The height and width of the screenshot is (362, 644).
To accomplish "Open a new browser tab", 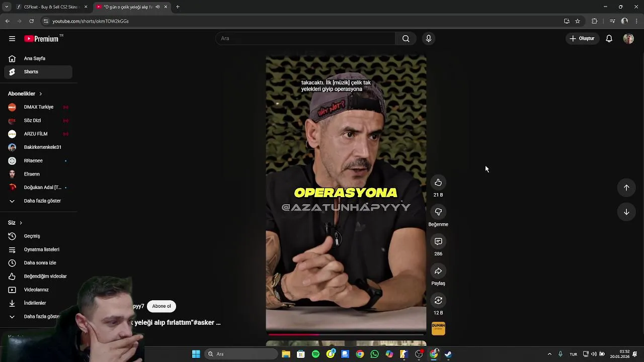I will tap(178, 7).
